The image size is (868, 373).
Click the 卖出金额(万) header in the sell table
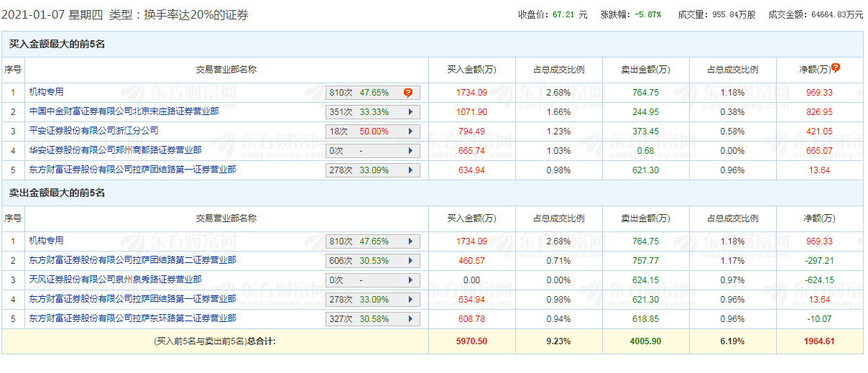coord(645,218)
